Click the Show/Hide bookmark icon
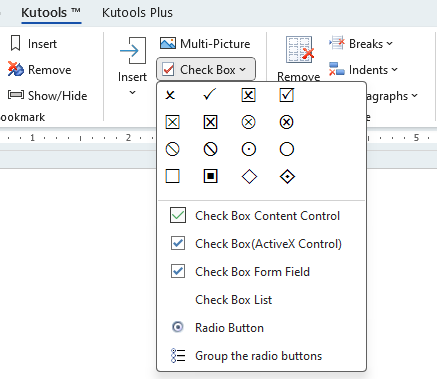Image resolution: width=437 pixels, height=379 pixels. click(x=16, y=95)
